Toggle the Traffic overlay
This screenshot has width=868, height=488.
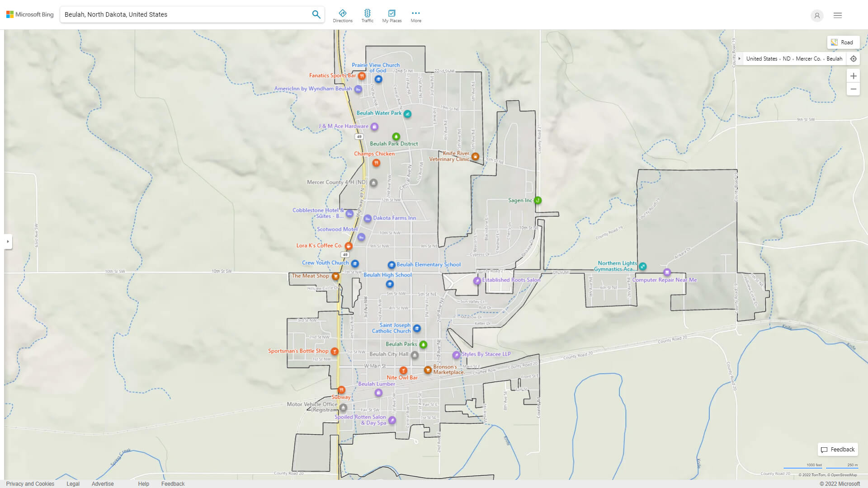(x=367, y=15)
